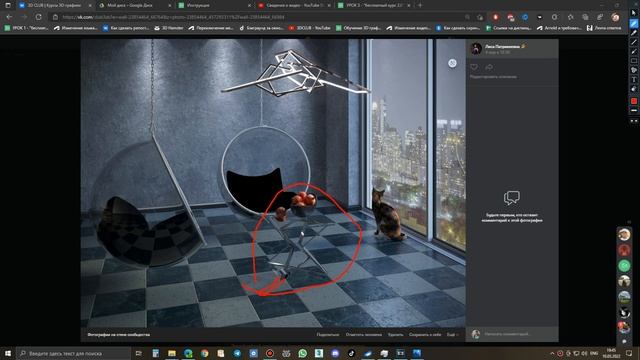Open the green participant icon in call panel
Viewport: 640px width, 360px height.
coord(624,266)
